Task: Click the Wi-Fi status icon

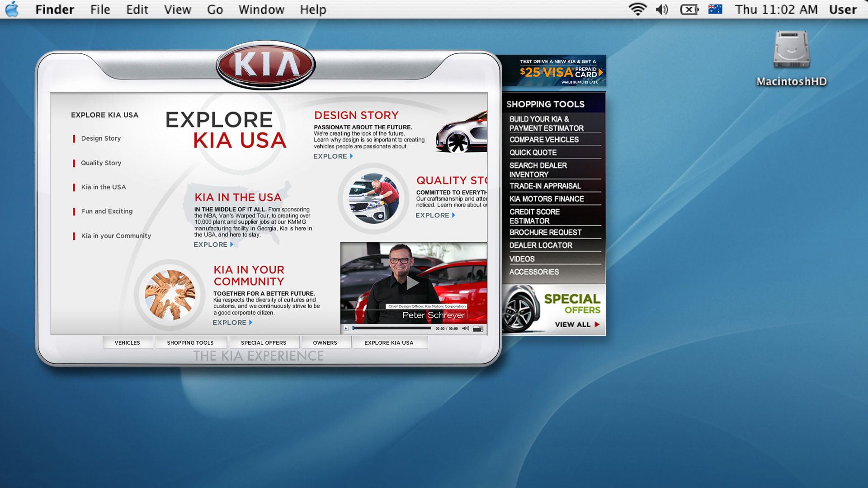Action: 637,9
